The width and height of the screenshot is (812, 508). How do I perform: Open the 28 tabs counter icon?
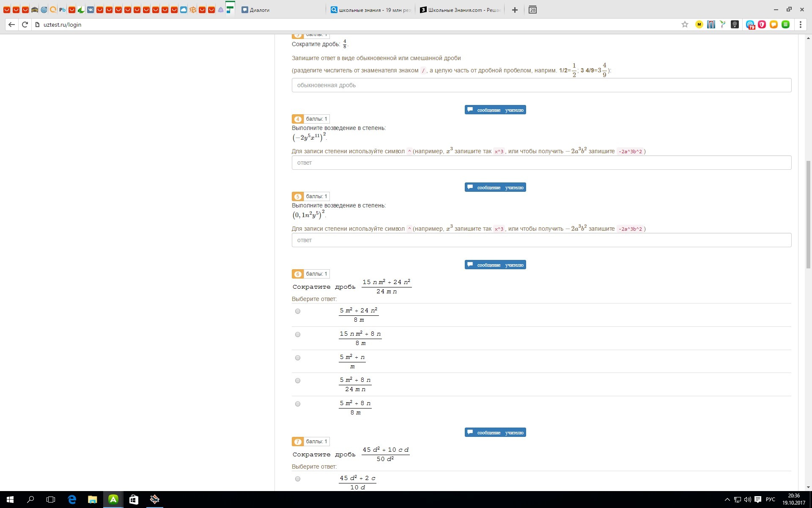(x=532, y=10)
